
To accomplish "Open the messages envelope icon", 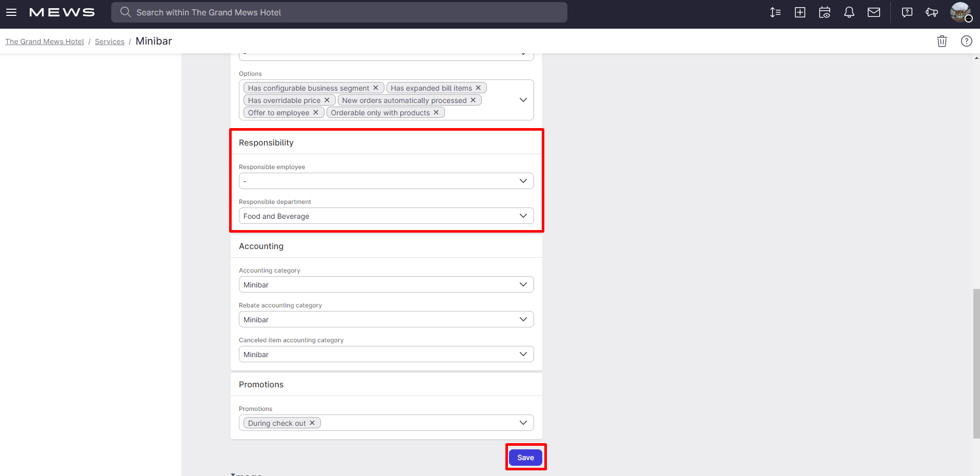I will (x=874, y=12).
